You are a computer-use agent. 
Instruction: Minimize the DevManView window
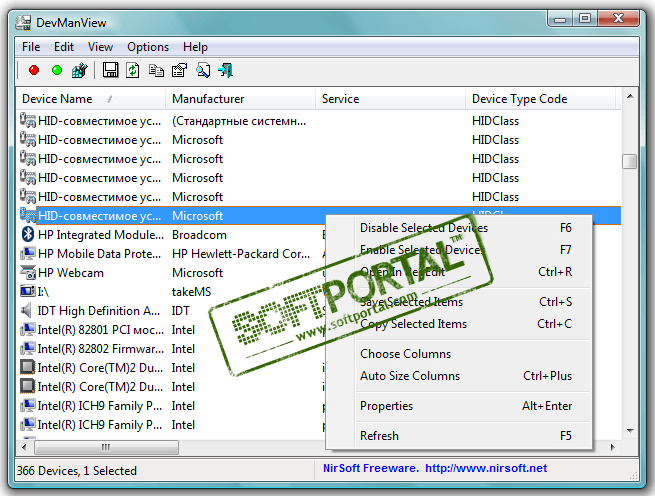pos(561,19)
